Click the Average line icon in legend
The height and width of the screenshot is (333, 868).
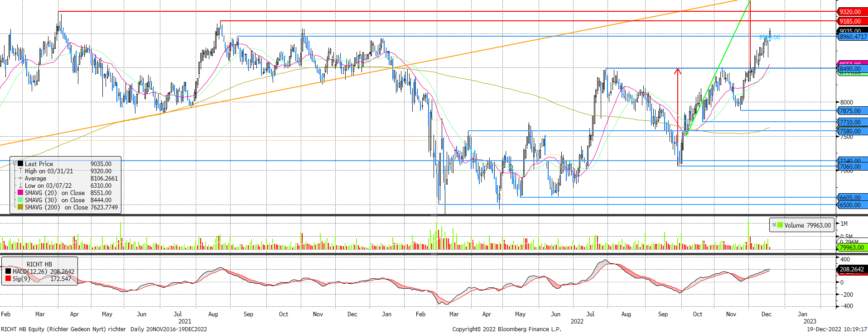[20, 178]
